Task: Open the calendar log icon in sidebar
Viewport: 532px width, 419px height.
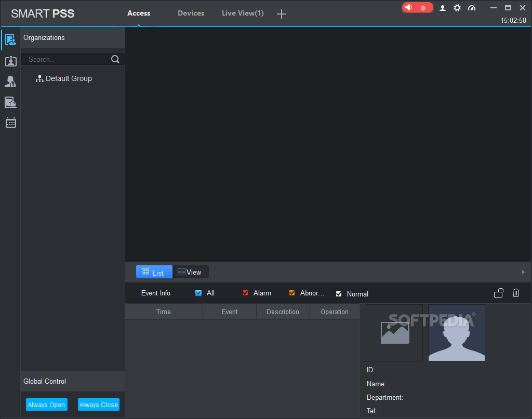Action: click(10, 123)
